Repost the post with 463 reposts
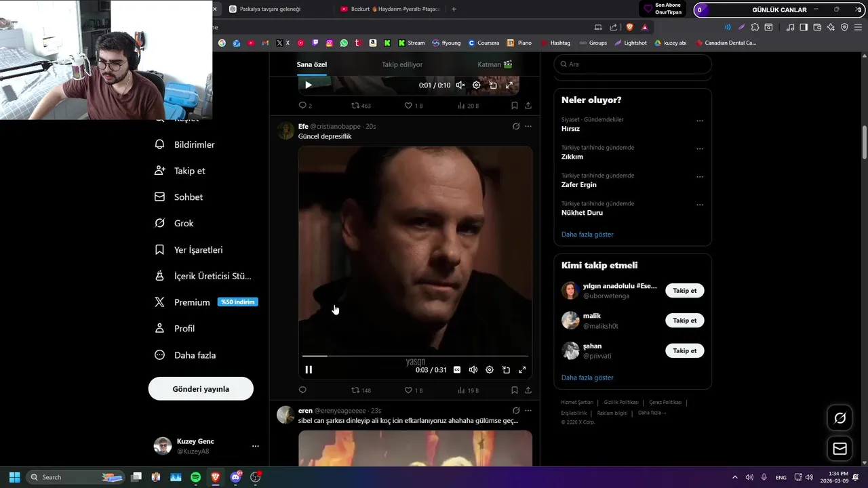The height and width of the screenshot is (488, 868). coord(361,105)
